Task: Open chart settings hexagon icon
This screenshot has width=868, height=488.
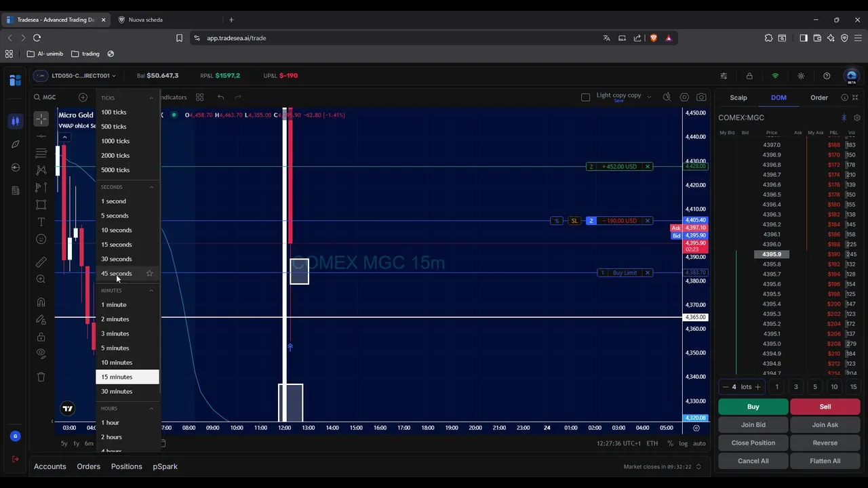Action: pos(684,98)
